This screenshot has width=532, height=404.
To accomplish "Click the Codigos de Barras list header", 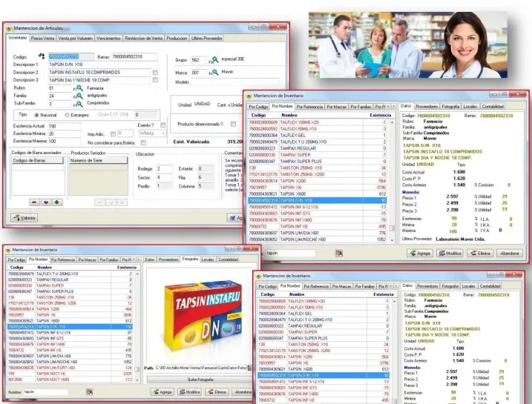I will pyautogui.click(x=38, y=161).
